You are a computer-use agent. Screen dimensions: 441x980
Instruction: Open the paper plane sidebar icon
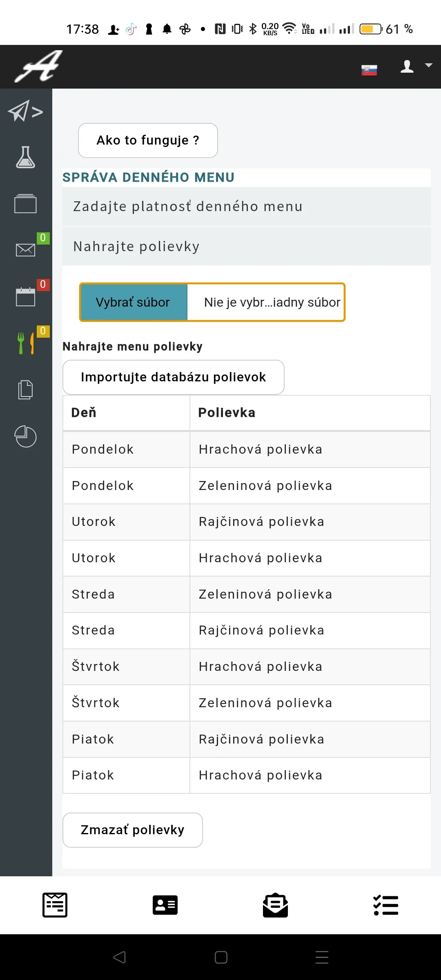(25, 111)
